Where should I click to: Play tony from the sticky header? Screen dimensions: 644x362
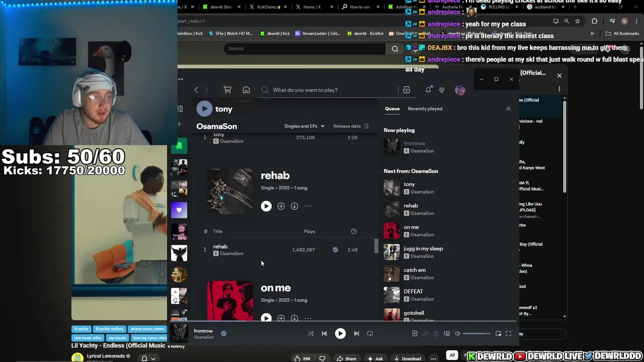(x=204, y=109)
